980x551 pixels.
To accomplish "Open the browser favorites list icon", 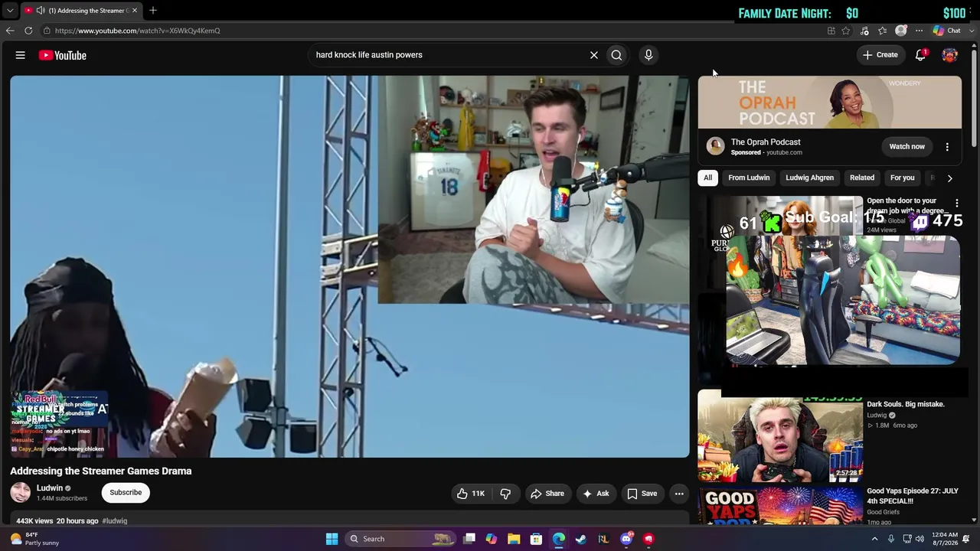I will pos(883,31).
